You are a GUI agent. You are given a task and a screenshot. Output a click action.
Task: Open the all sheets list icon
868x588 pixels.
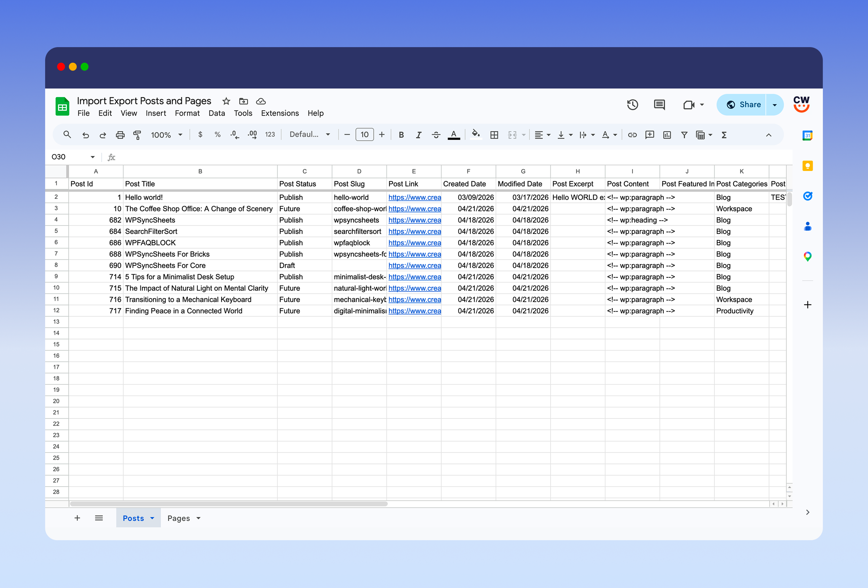point(99,518)
